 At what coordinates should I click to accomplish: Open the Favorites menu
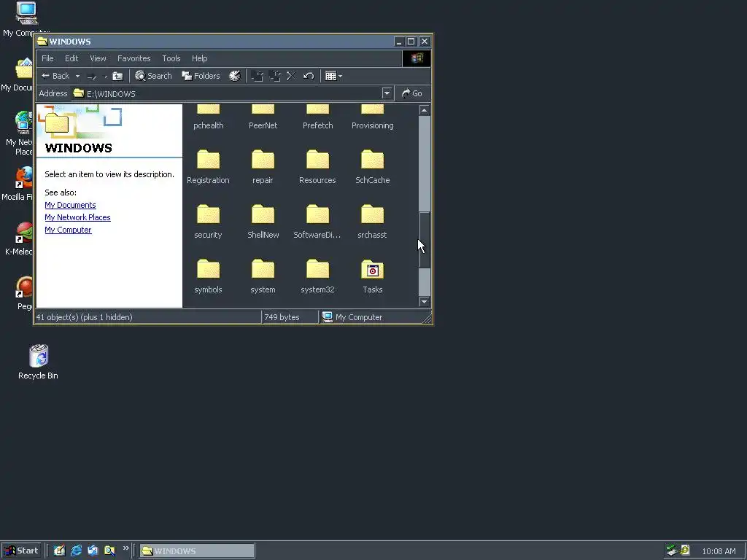click(x=134, y=58)
